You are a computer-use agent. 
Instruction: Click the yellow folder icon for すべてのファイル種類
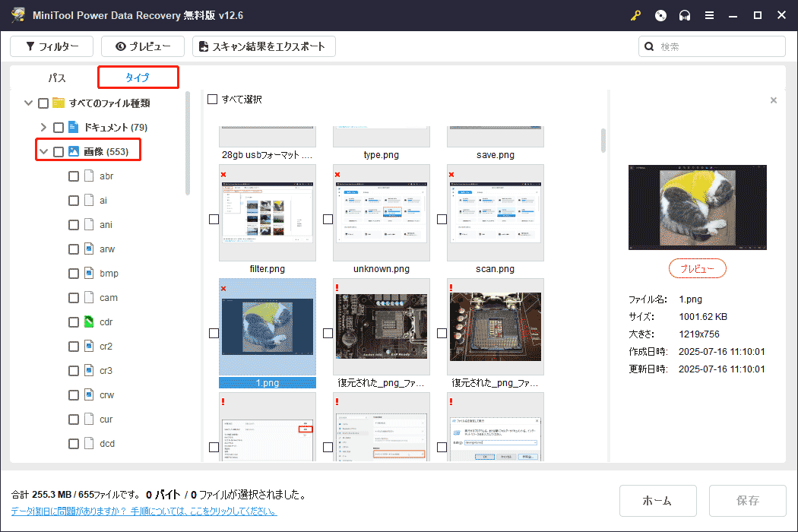[x=59, y=103]
